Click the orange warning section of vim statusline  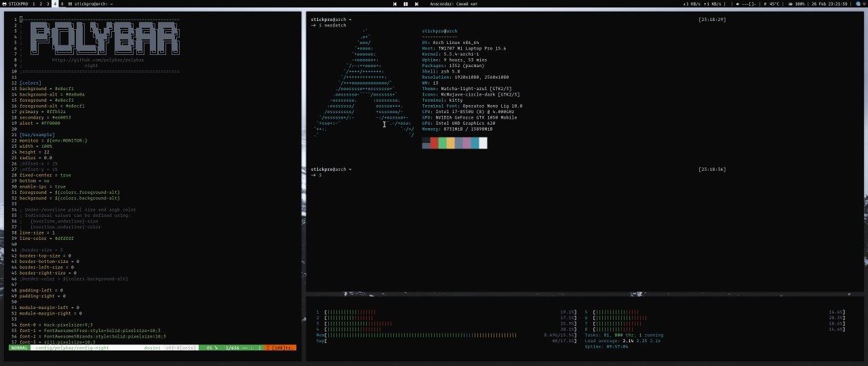coord(280,348)
